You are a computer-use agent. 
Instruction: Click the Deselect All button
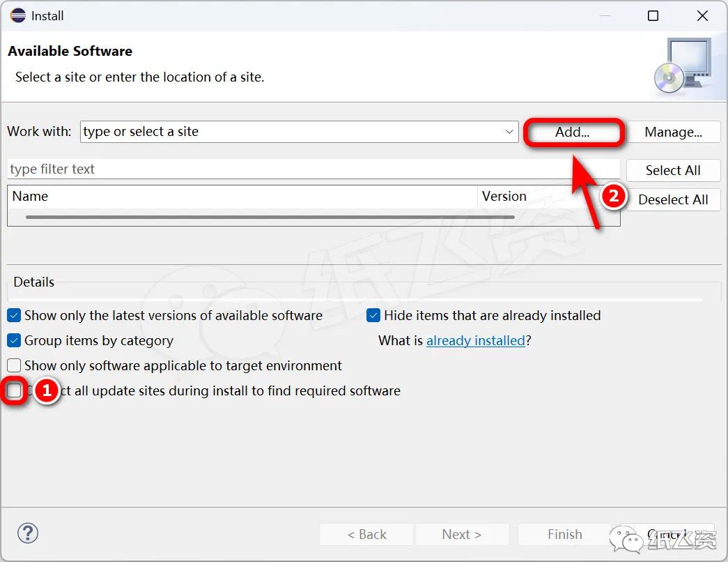(673, 199)
